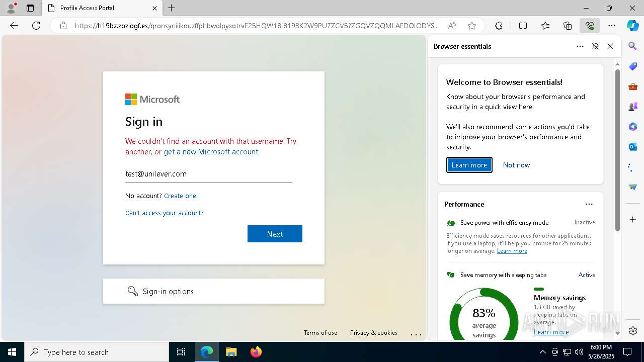Click Privacy & cookies link
The image size is (644, 362).
click(x=374, y=333)
